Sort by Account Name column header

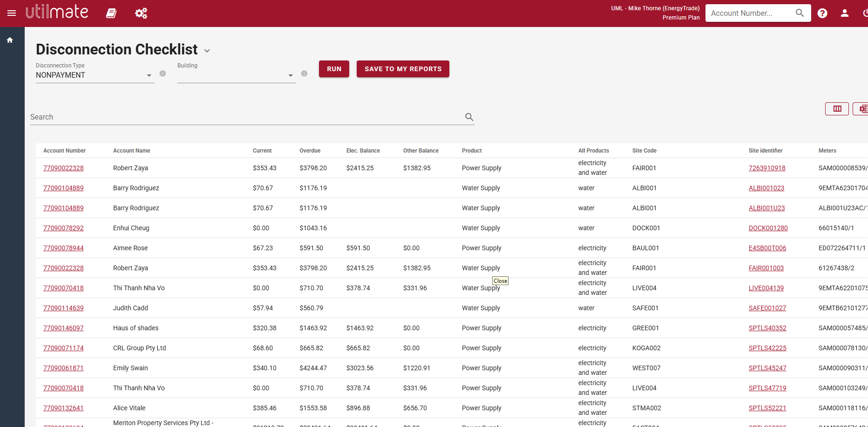(x=132, y=151)
